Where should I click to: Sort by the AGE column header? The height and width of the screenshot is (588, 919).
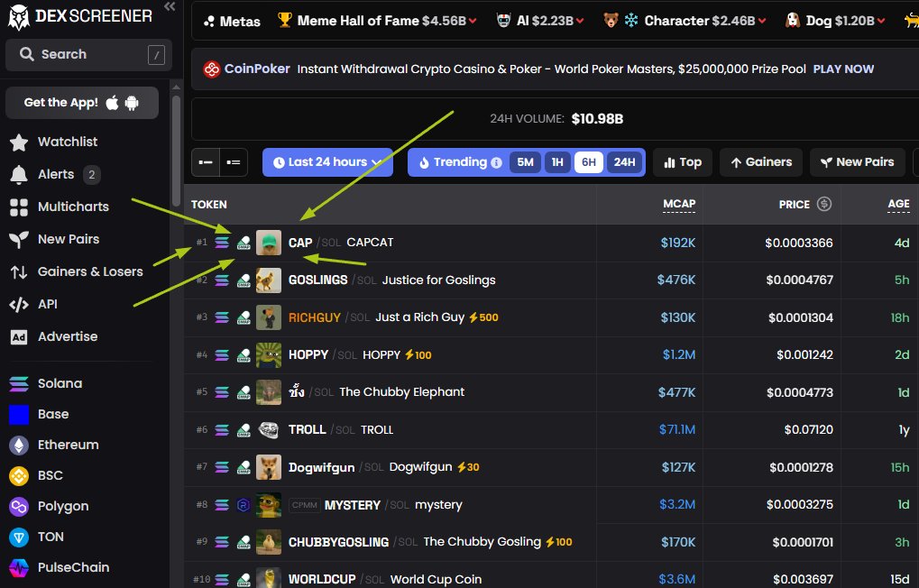click(x=898, y=204)
